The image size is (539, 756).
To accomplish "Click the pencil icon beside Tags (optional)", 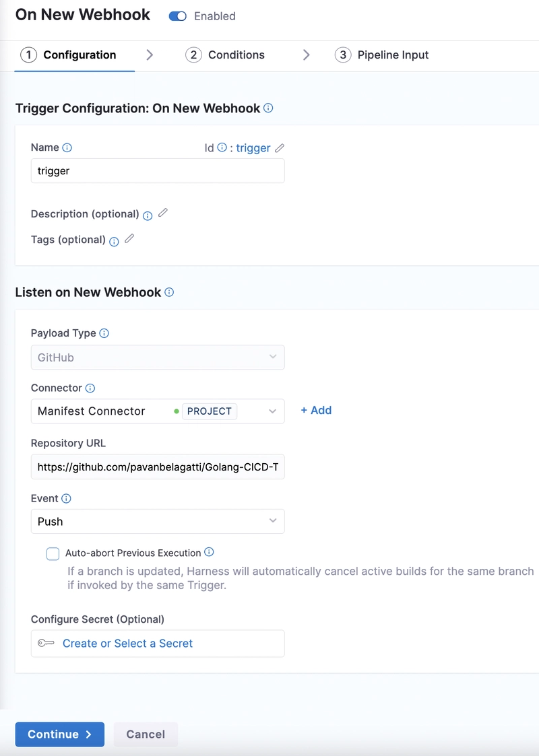I will [129, 239].
